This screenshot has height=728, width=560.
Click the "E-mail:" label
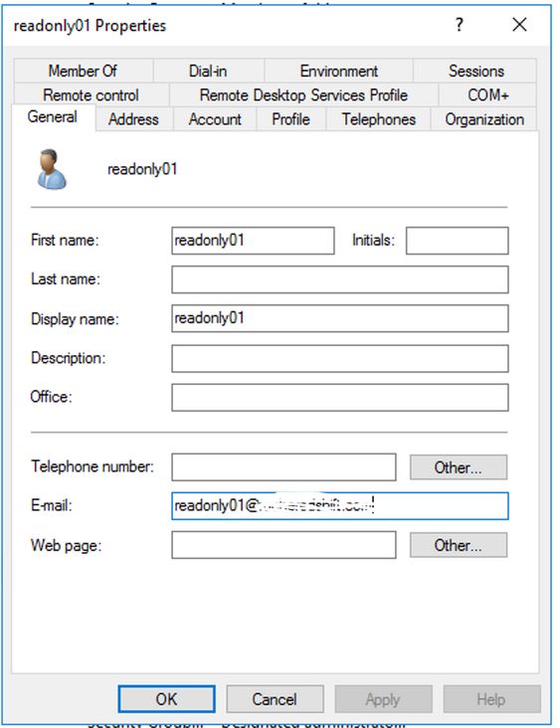point(51,505)
